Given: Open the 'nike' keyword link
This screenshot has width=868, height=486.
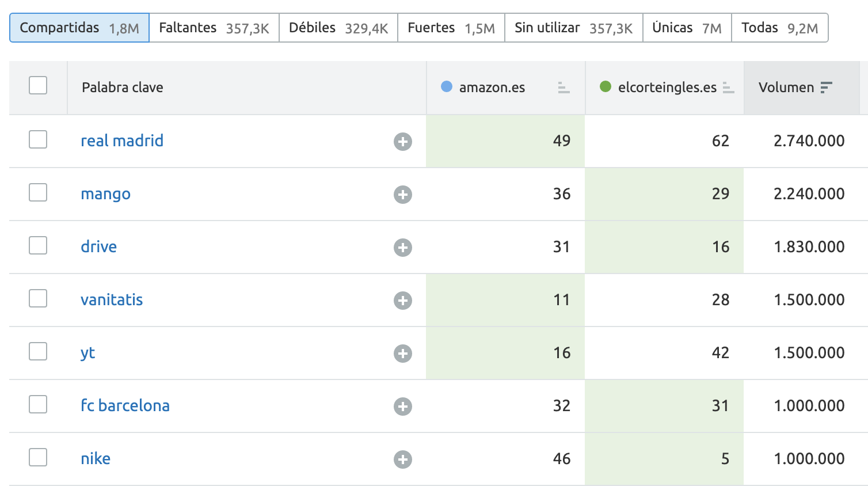Looking at the screenshot, I should (x=96, y=458).
